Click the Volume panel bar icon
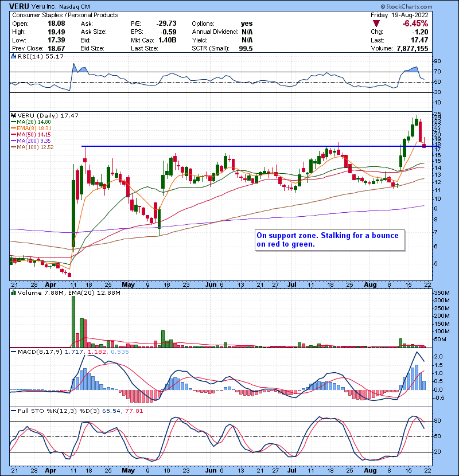Screen dimensions: 459x476 click(x=13, y=292)
